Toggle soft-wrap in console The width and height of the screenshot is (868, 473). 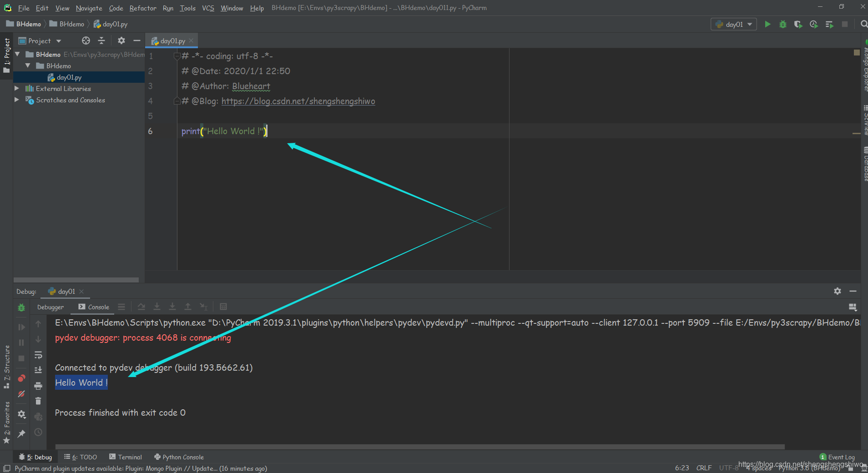click(38, 355)
